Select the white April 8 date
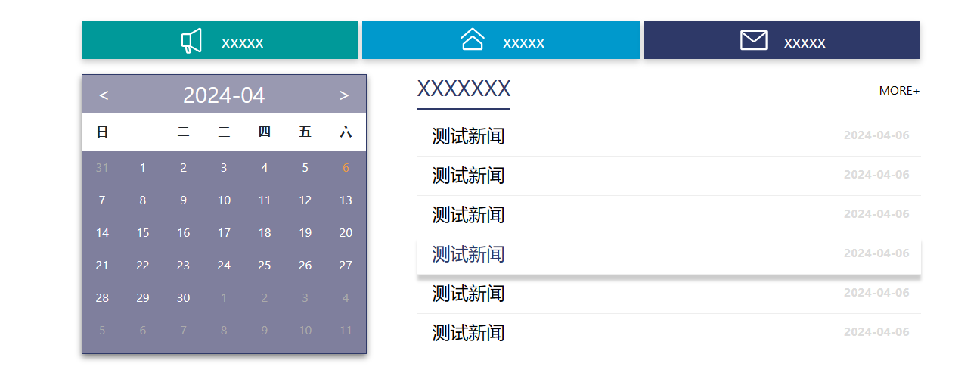 click(x=143, y=200)
